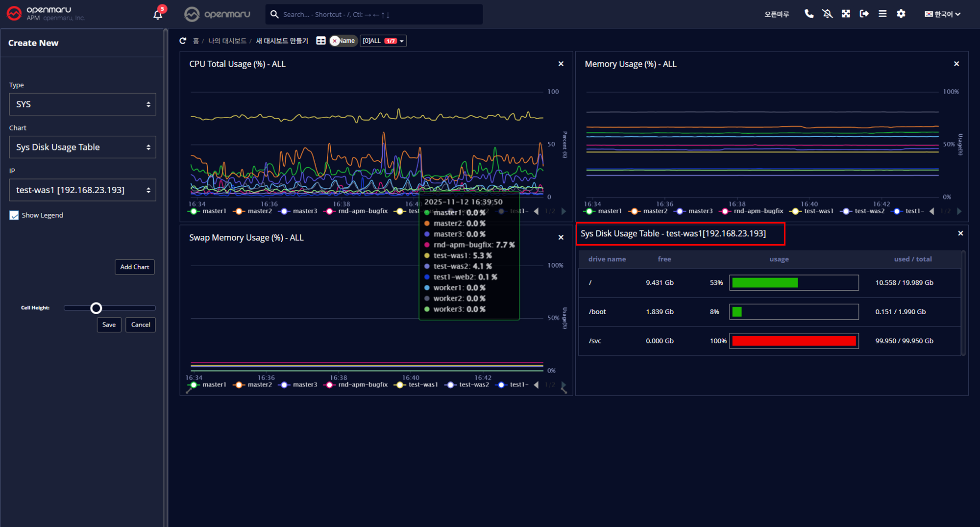Screen dimensions: 980x527
Task: Toggle master1 series in CPU chart legend
Action: tap(208, 211)
